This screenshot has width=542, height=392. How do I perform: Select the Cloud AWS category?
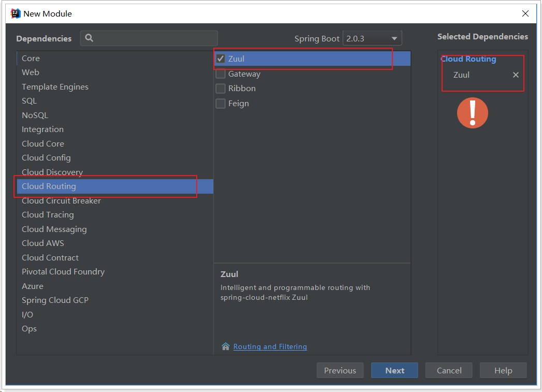click(115, 243)
